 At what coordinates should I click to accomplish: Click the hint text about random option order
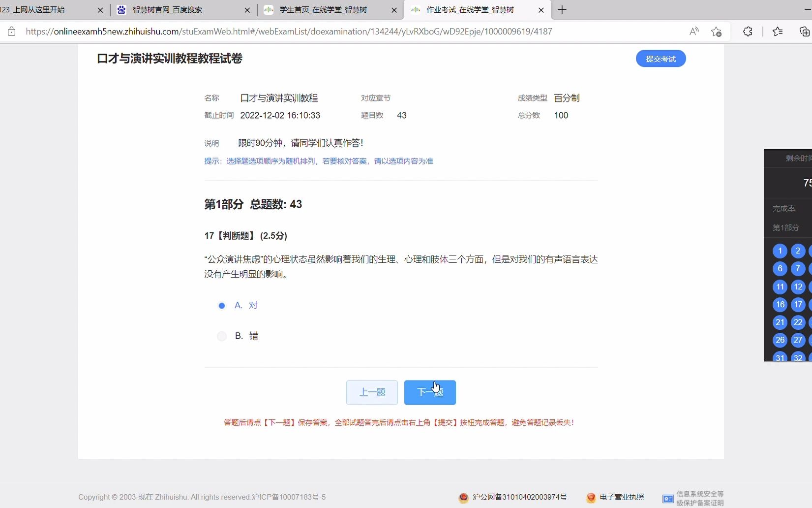(319, 161)
